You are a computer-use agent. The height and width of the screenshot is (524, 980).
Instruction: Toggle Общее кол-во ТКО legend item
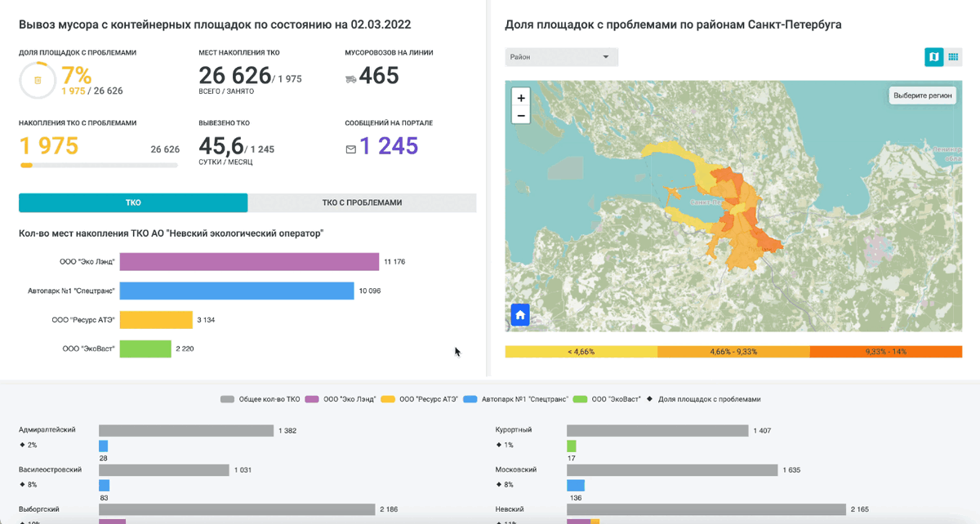point(260,399)
